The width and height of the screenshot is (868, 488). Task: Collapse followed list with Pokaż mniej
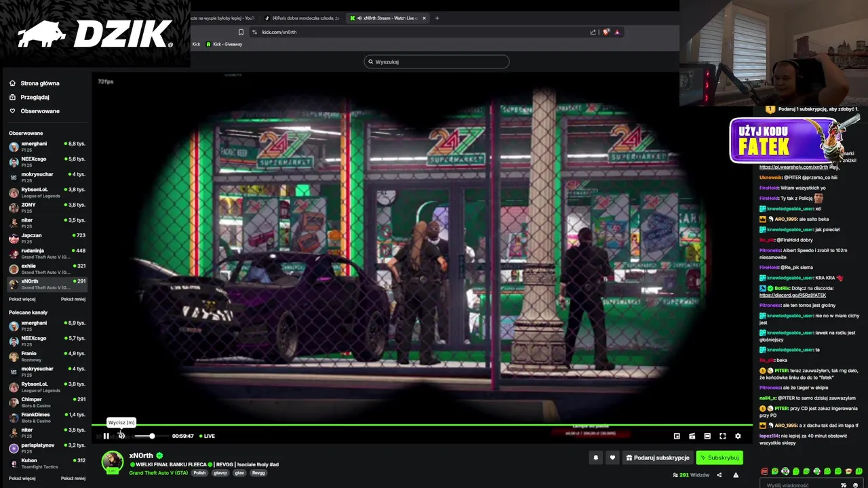pos(73,299)
